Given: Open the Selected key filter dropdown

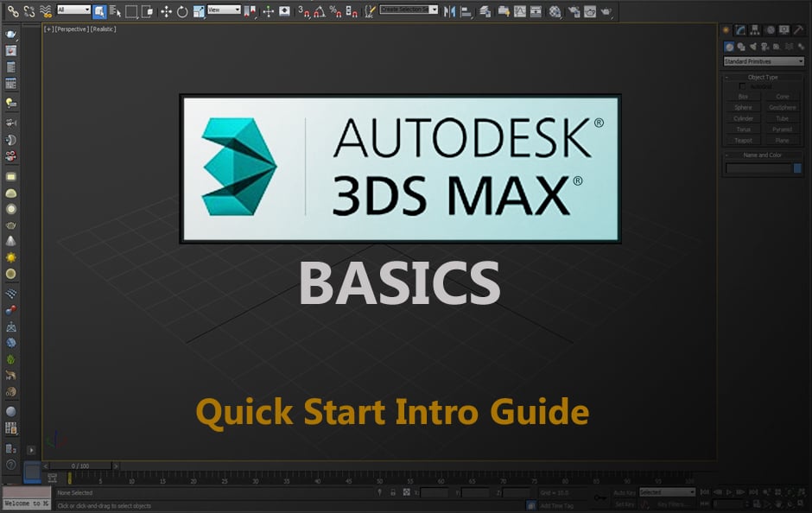Looking at the screenshot, I should click(667, 491).
